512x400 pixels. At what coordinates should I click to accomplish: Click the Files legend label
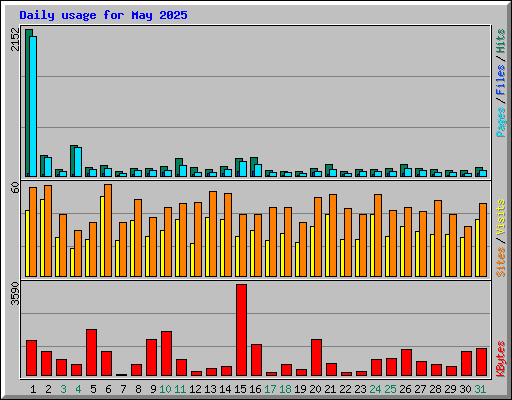click(501, 80)
